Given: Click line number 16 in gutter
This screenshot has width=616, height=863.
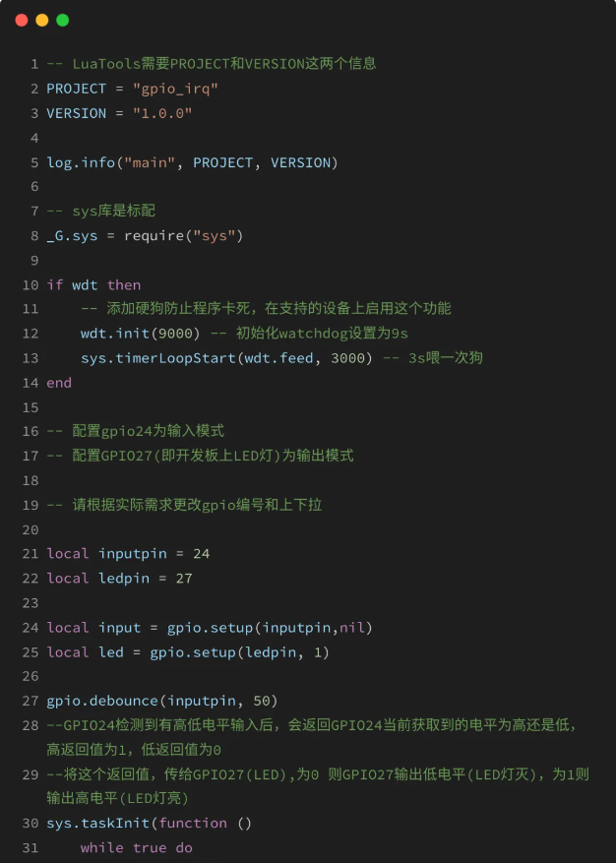Looking at the screenshot, I should click(x=31, y=431).
